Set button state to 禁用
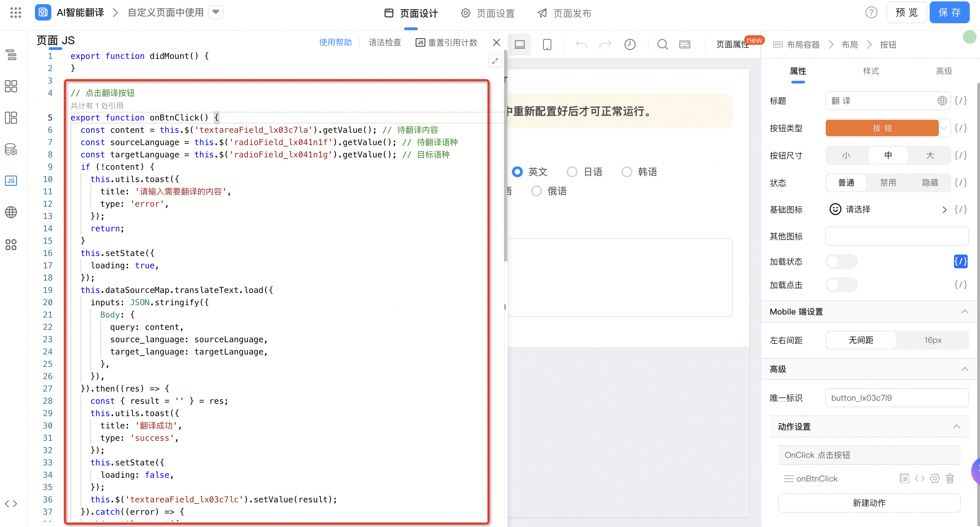The width and height of the screenshot is (980, 527). 888,182
